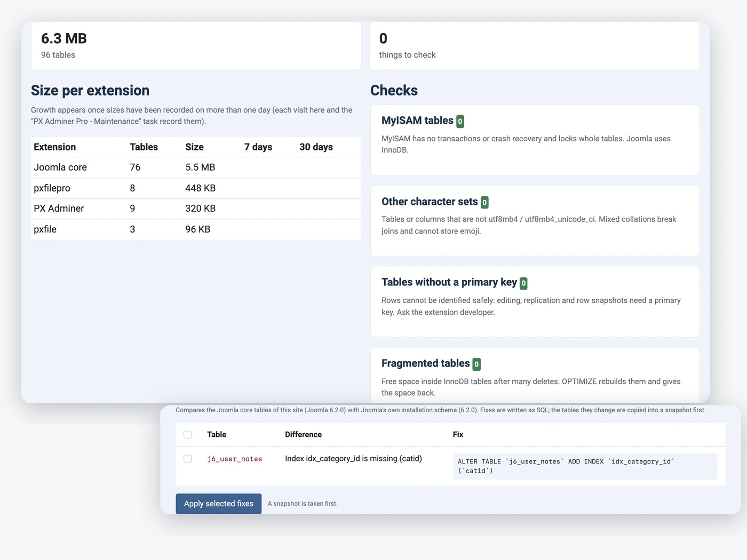This screenshot has height=560, width=747.
Task: Click the 320 KB size value
Action: 201,209
